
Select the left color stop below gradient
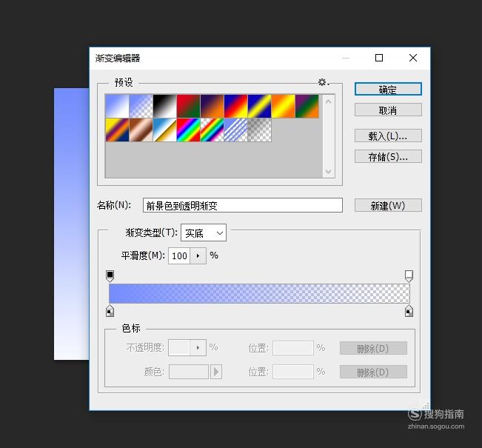pyautogui.click(x=110, y=311)
